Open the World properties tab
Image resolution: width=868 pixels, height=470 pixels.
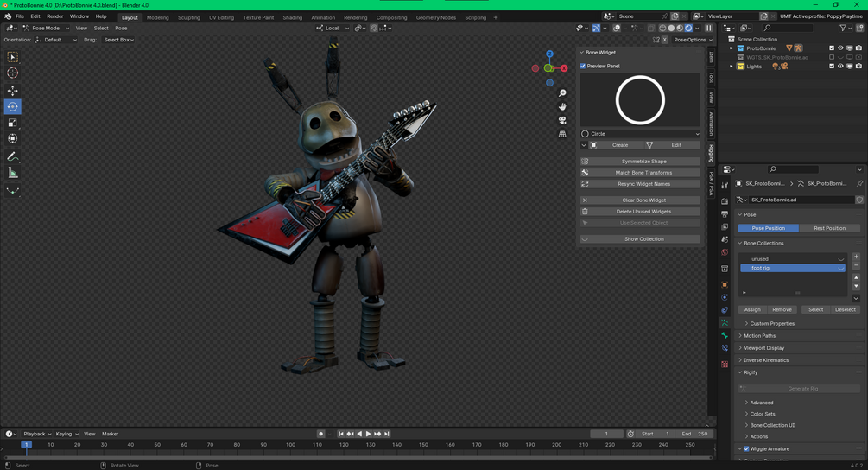point(724,252)
